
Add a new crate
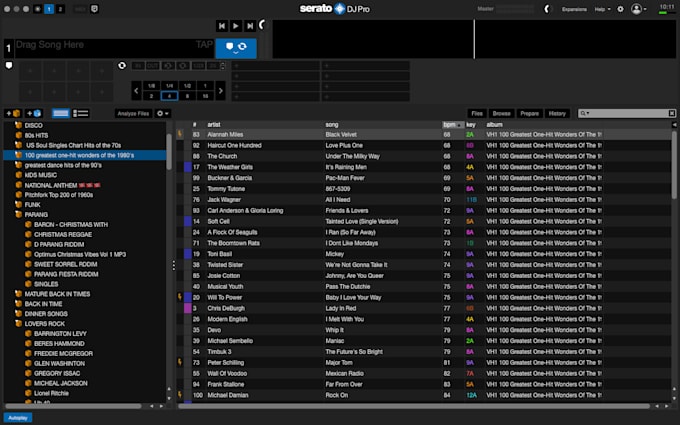(x=13, y=114)
